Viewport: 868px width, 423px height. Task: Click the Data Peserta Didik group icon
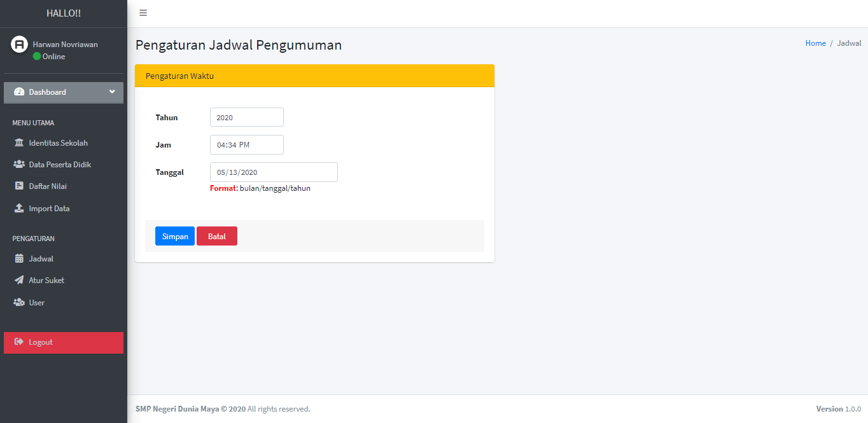click(19, 165)
